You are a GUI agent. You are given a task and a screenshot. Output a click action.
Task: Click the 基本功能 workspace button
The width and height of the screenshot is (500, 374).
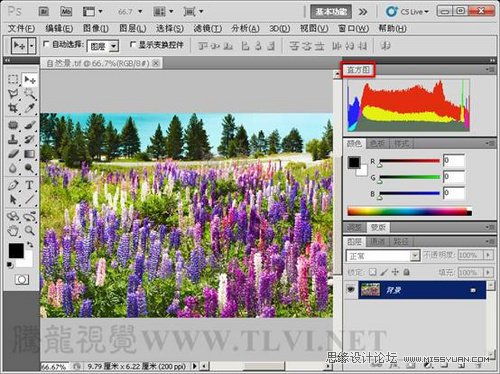(x=331, y=12)
